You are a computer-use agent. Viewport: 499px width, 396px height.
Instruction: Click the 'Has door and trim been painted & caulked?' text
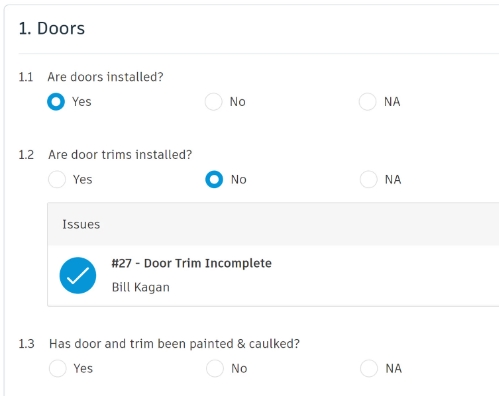pyautogui.click(x=174, y=344)
